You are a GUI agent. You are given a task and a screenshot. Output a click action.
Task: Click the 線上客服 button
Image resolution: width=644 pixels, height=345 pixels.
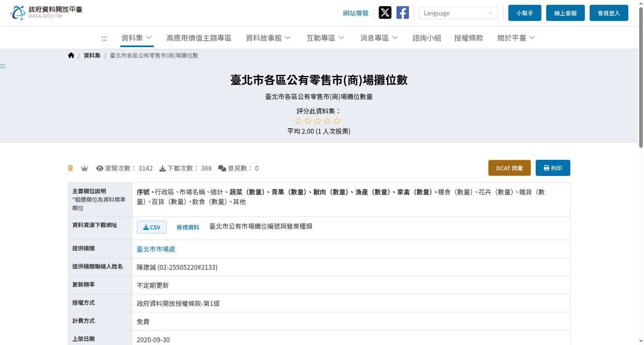pos(566,13)
